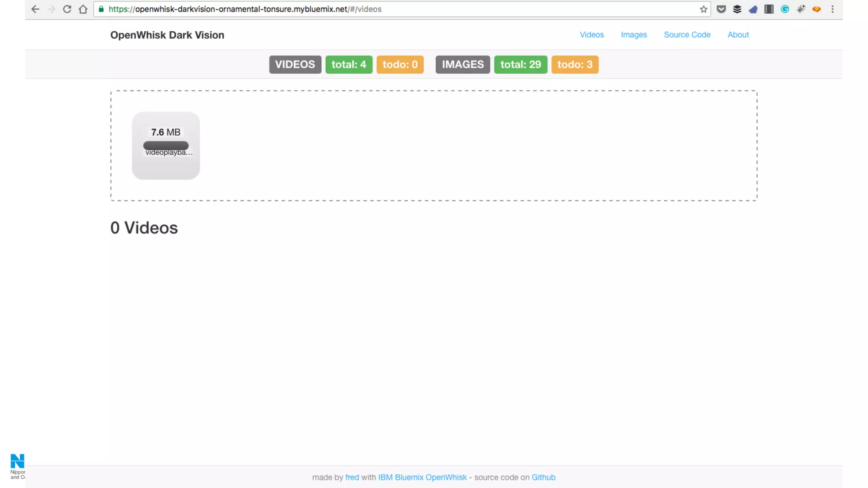The height and width of the screenshot is (488, 868).
Task: Click the upload progress bar
Action: [x=166, y=145]
